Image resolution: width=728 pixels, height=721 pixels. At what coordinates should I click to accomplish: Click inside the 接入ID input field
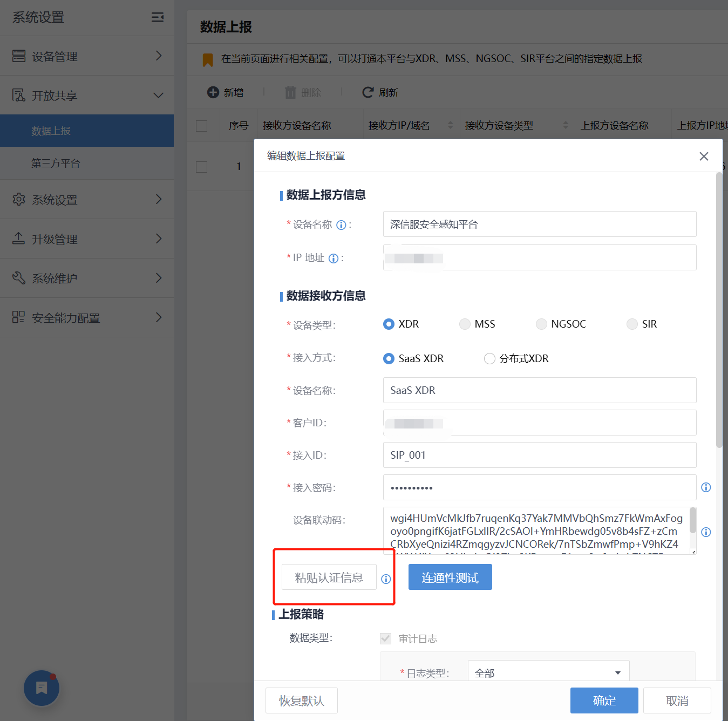539,455
